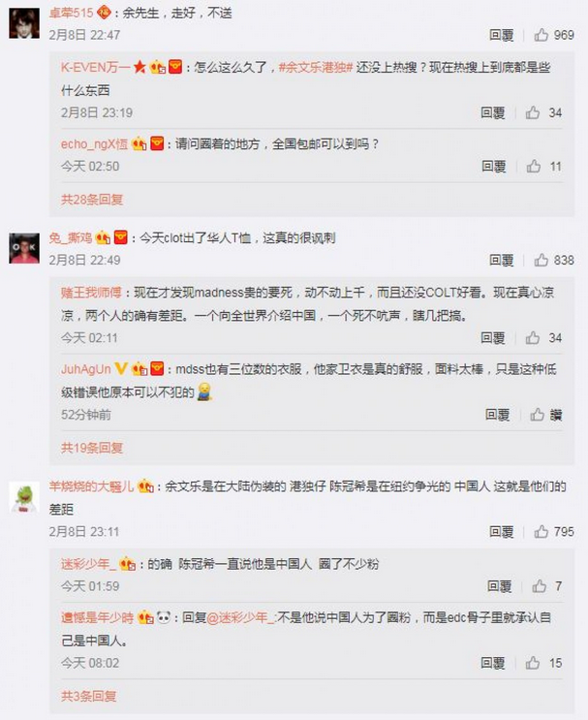
Task: Like the comment by 卓荦515
Action: [541, 35]
